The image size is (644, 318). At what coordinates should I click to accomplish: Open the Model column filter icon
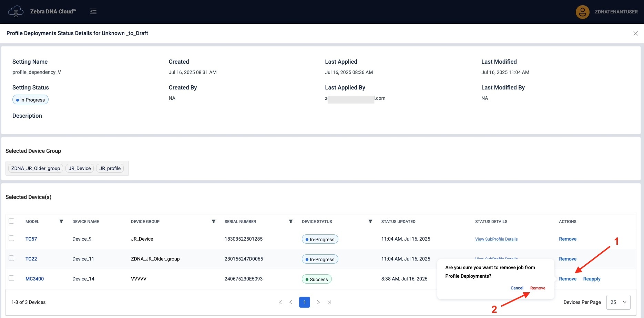61,221
